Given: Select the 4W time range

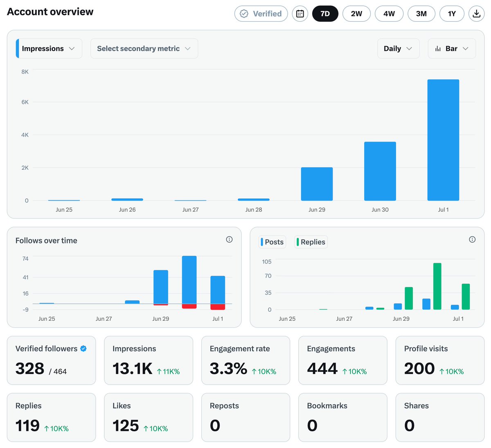Looking at the screenshot, I should pyautogui.click(x=389, y=14).
